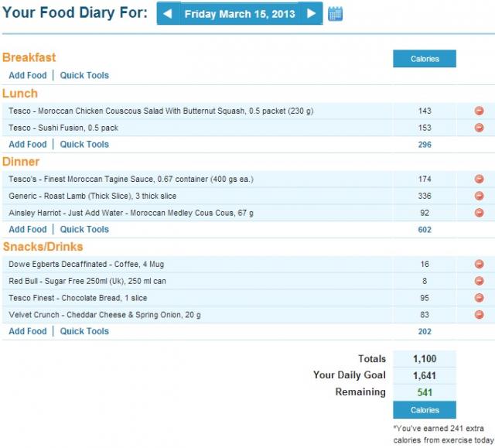
Task: Delete Roast Lamb thick slice entry
Action: (x=479, y=196)
